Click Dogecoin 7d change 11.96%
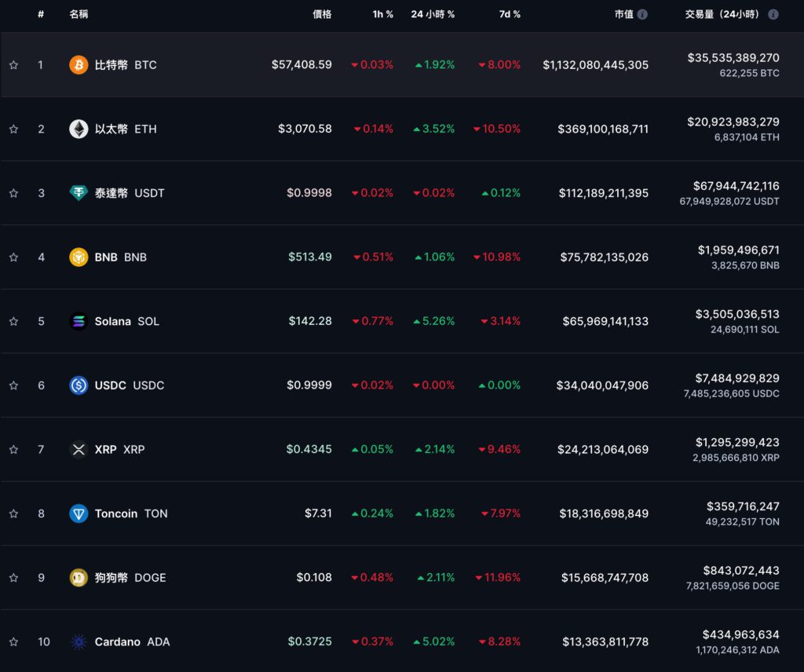Viewport: 804px width, 672px height. tap(498, 577)
